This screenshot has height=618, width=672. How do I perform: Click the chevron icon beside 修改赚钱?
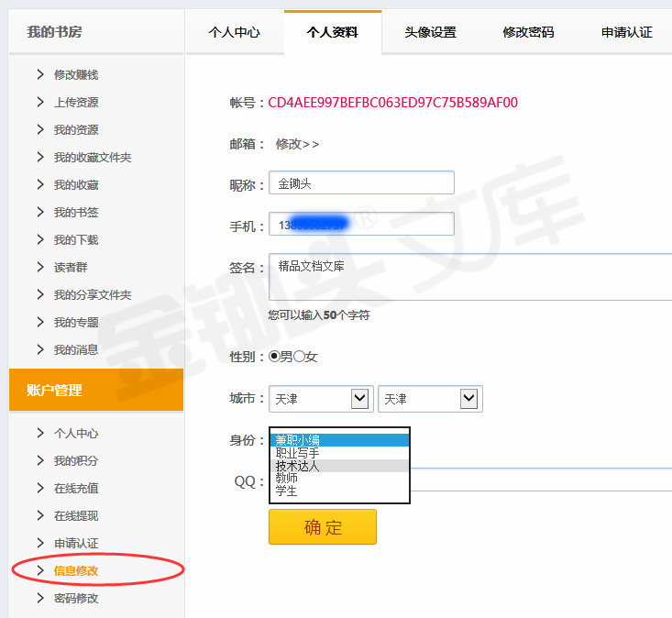(40, 74)
